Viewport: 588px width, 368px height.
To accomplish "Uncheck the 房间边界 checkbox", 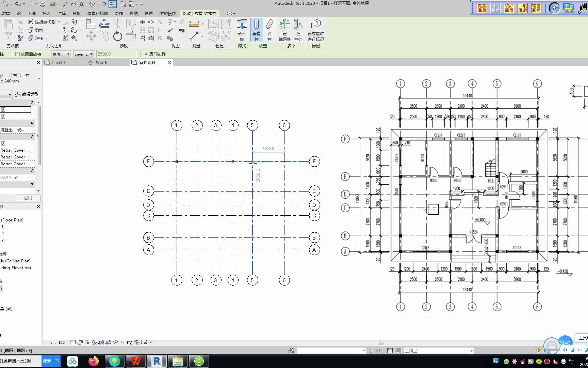I will (145, 54).
